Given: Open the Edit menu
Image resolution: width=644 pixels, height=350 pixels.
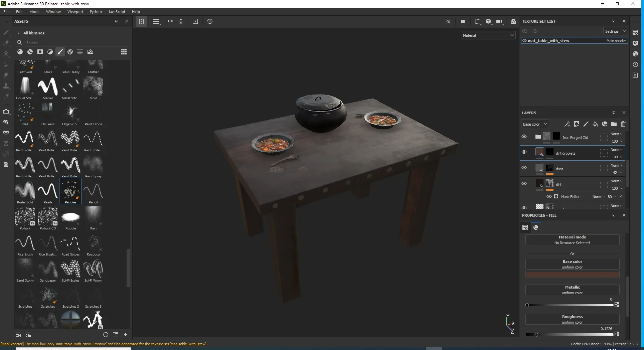Looking at the screenshot, I should coord(19,12).
